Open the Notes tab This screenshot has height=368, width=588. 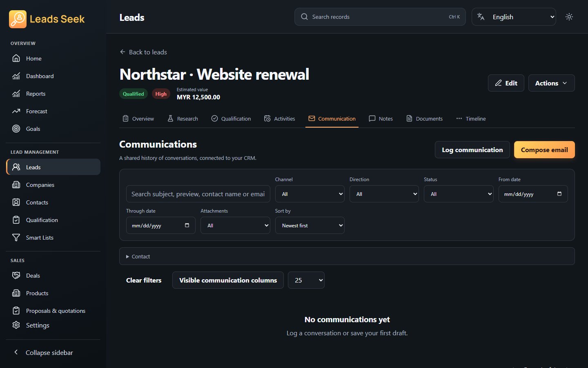pos(381,119)
